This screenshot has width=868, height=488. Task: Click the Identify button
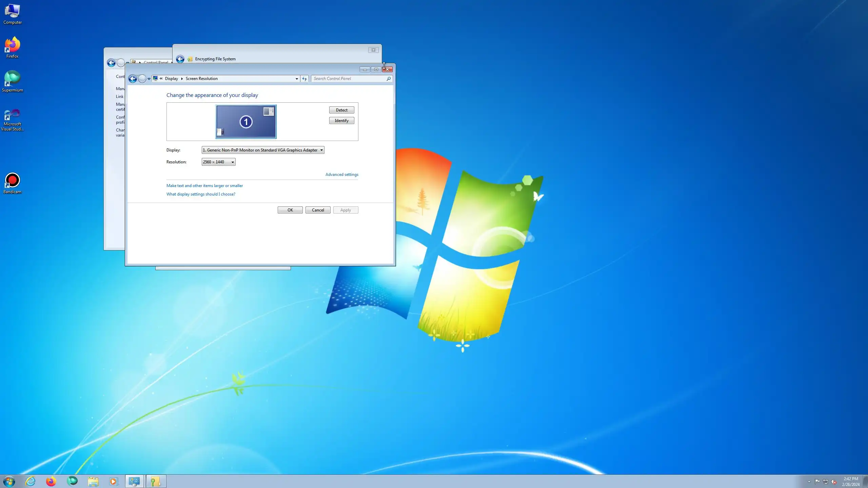tap(341, 121)
